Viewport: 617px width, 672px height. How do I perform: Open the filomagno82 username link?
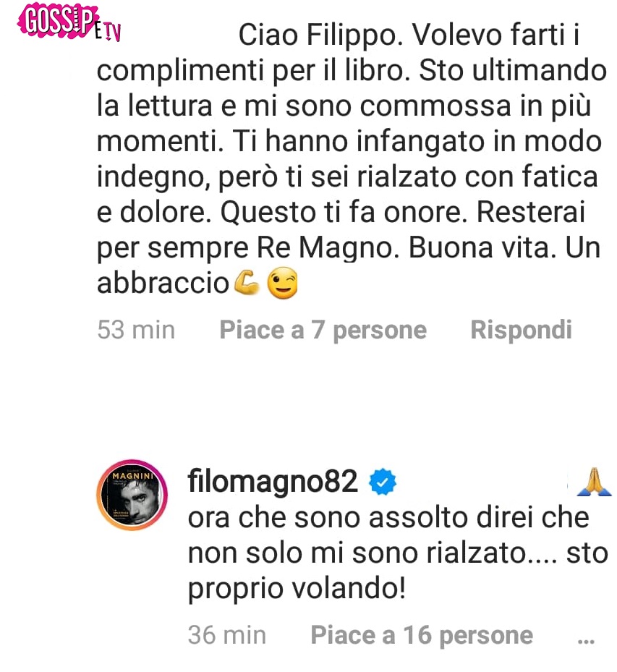click(273, 481)
